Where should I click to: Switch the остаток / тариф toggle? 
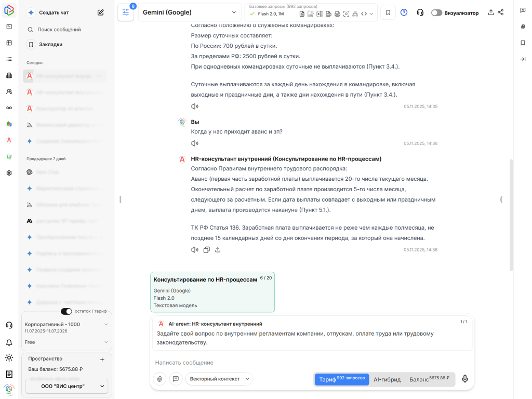[x=66, y=311]
